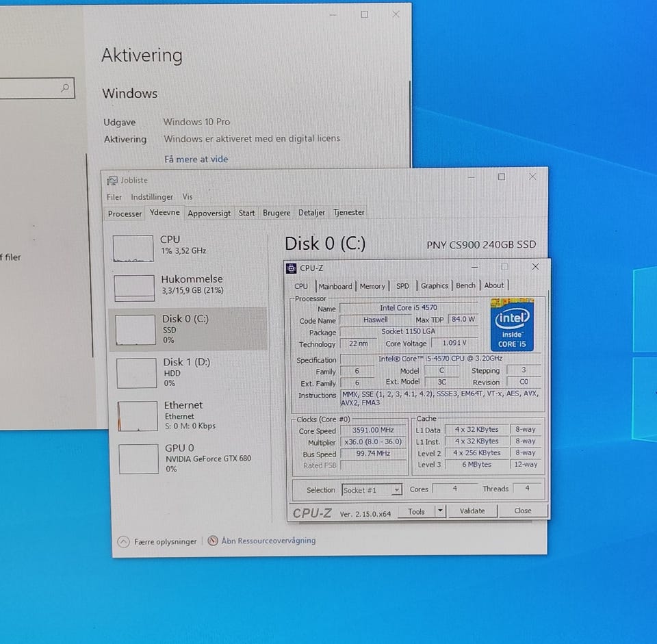Click the Specification i5-4570 CPU @ 3.20GHz field
The height and width of the screenshot is (644, 657).
pos(440,359)
